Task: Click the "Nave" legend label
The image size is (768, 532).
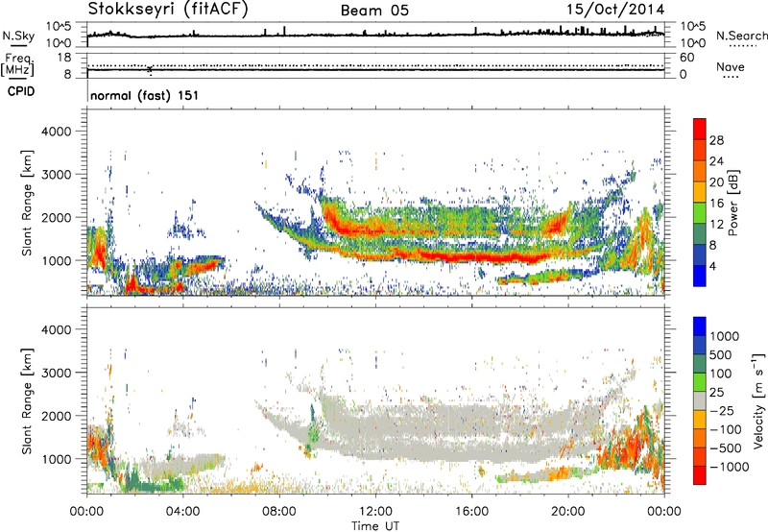Action: click(x=730, y=67)
